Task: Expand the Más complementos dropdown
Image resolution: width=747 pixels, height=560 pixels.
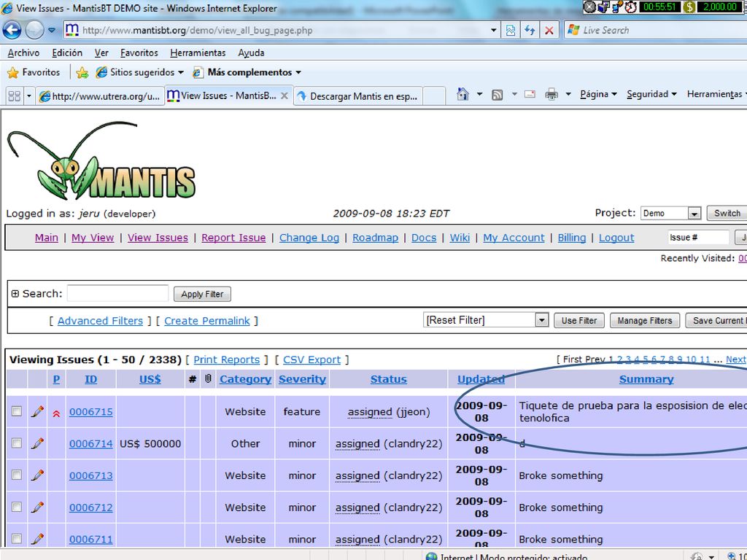Action: [x=298, y=72]
